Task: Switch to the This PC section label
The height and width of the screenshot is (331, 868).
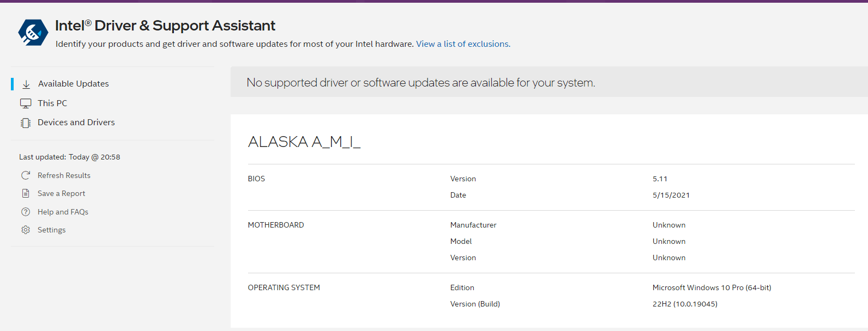Action: point(52,103)
